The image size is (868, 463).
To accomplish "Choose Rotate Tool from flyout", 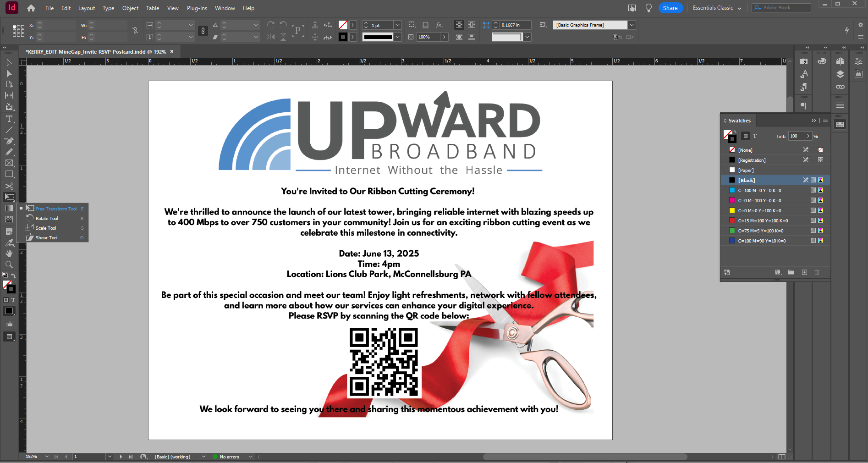I will coord(53,219).
